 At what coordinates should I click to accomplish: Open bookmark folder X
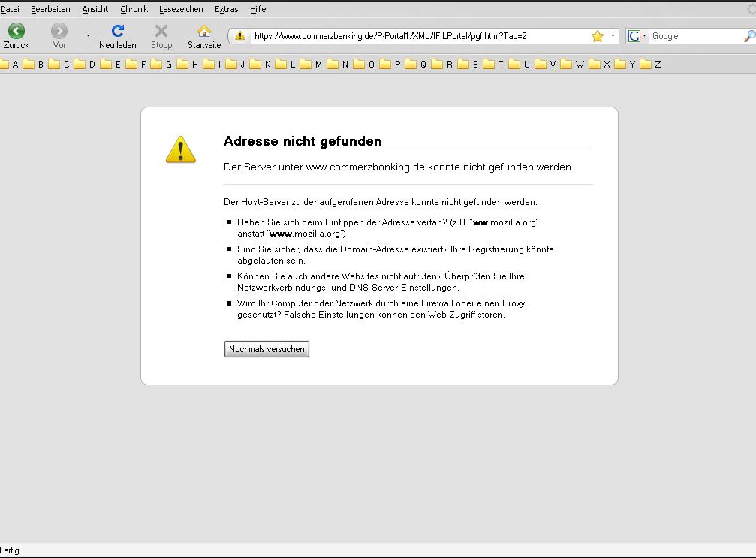tap(600, 64)
